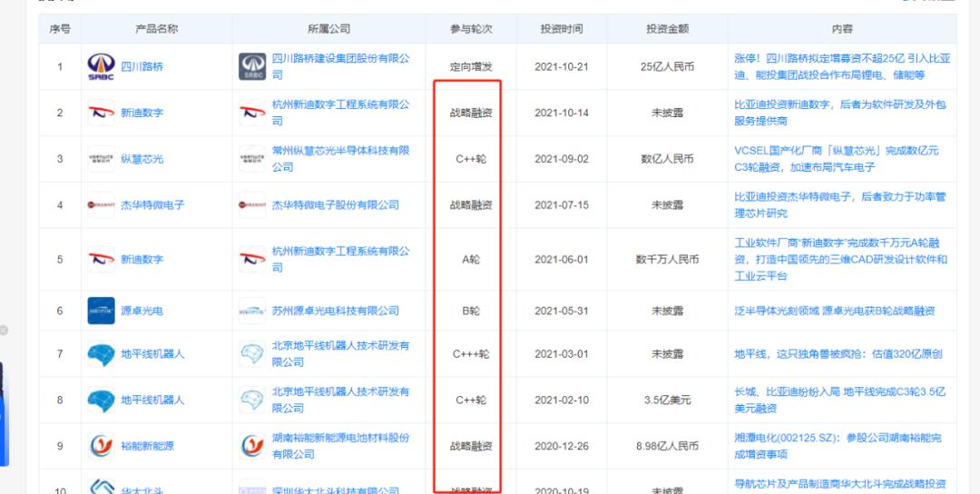This screenshot has height=494, width=980.
Task: Open 地平线机器人 product link in C+++轮 row
Action: tap(152, 354)
